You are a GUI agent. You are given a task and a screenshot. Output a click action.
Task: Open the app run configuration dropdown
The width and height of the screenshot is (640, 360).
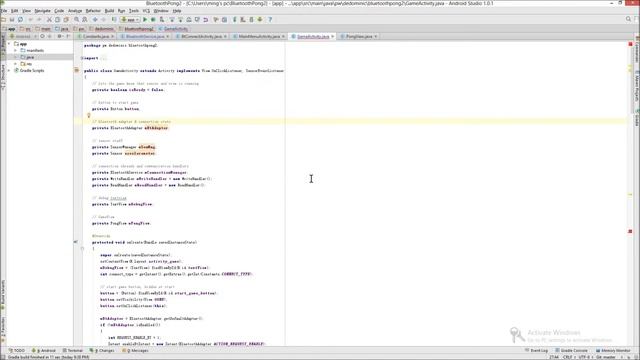click(x=130, y=20)
